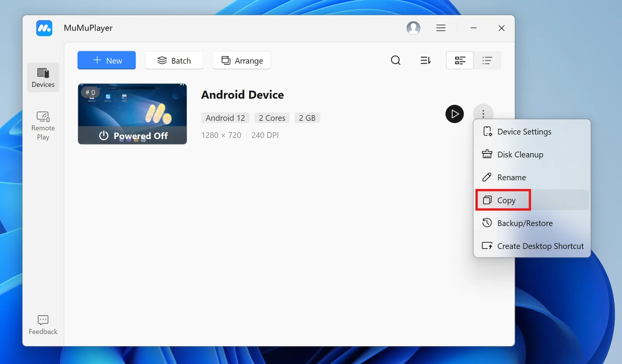
Task: Create a New emulator device
Action: click(107, 60)
